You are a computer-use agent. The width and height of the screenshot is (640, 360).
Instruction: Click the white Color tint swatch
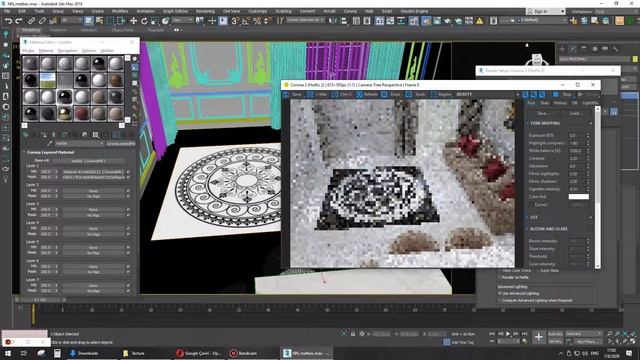tap(578, 197)
